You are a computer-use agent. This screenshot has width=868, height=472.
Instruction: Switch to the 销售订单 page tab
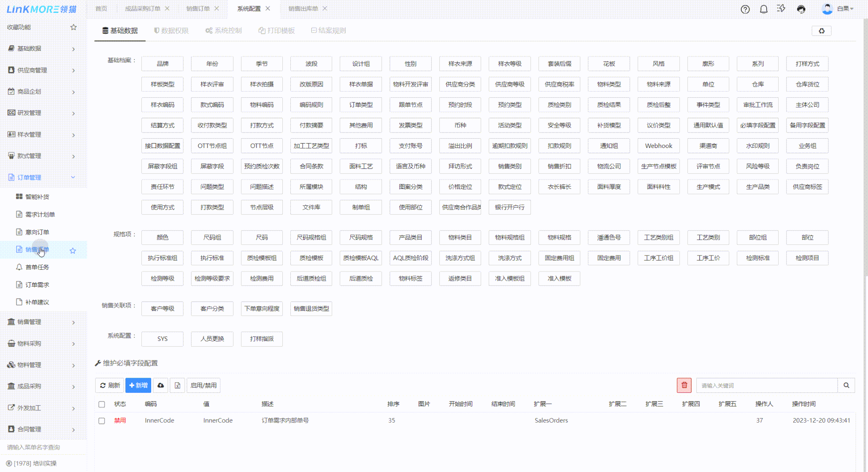click(x=198, y=8)
